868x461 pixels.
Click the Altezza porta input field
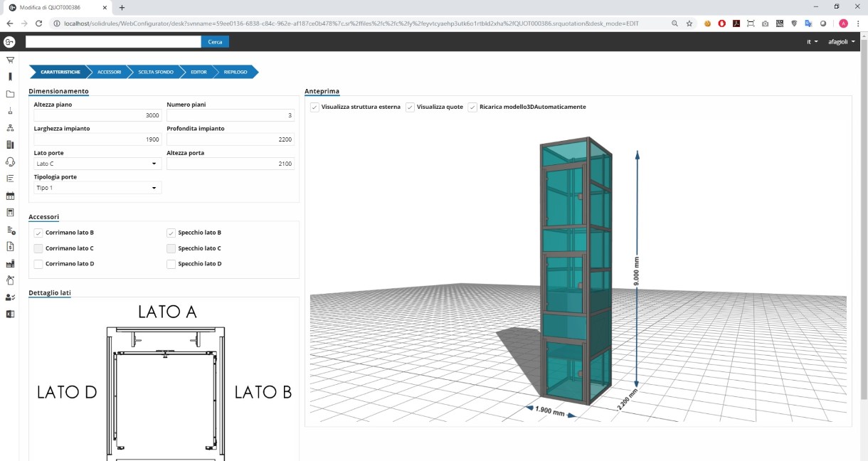pyautogui.click(x=231, y=164)
